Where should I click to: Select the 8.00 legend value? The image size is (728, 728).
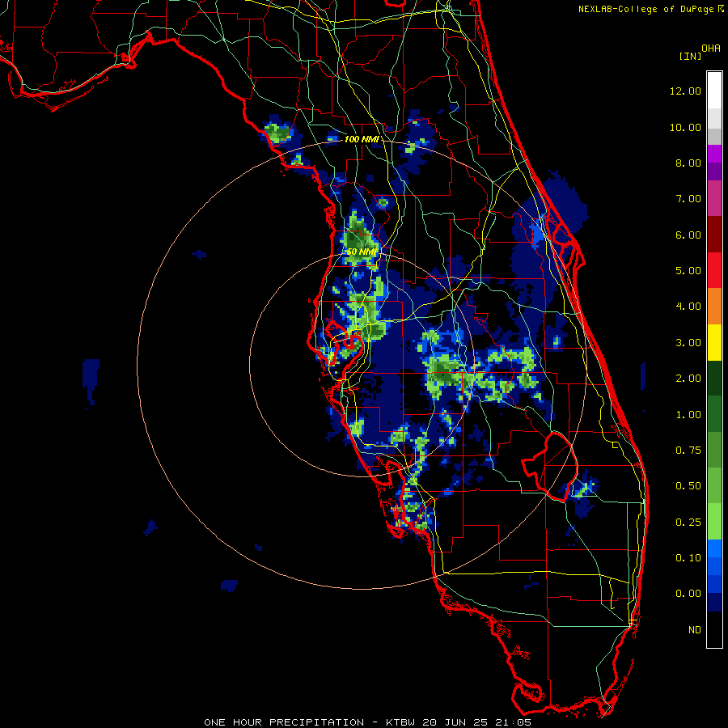[x=688, y=163]
